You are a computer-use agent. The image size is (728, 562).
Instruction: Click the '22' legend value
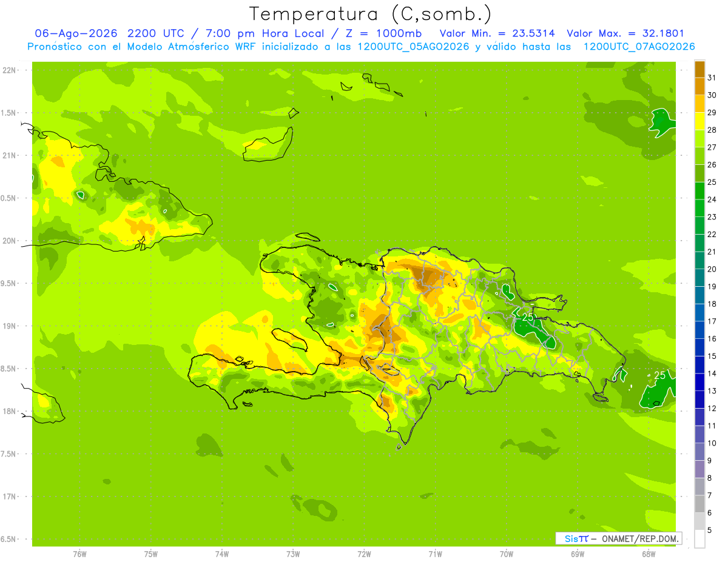(x=712, y=235)
